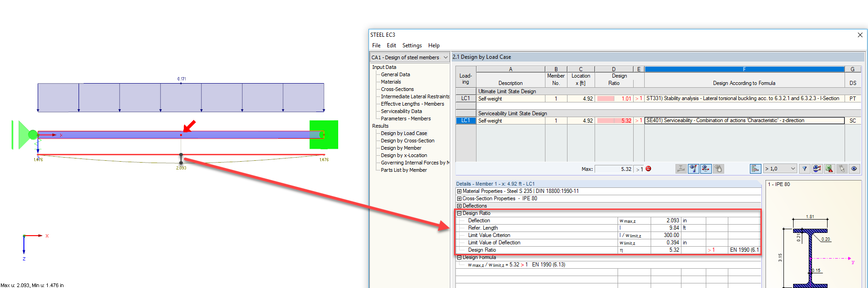Image resolution: width=868 pixels, height=288 pixels.
Task: Open Design by Cross-Section results
Action: [408, 141]
